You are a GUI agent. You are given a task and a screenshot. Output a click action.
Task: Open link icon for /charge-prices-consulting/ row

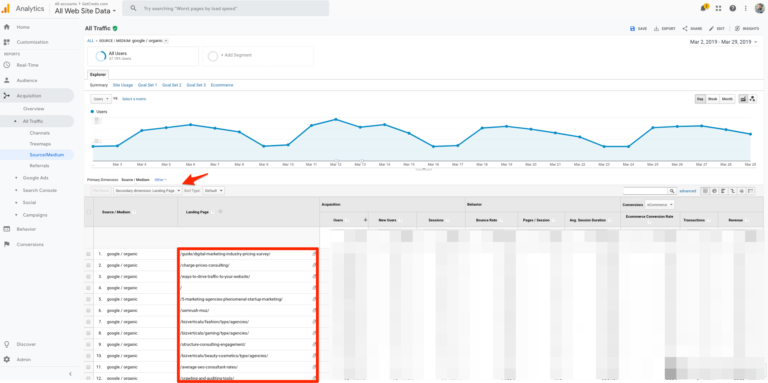(x=314, y=265)
